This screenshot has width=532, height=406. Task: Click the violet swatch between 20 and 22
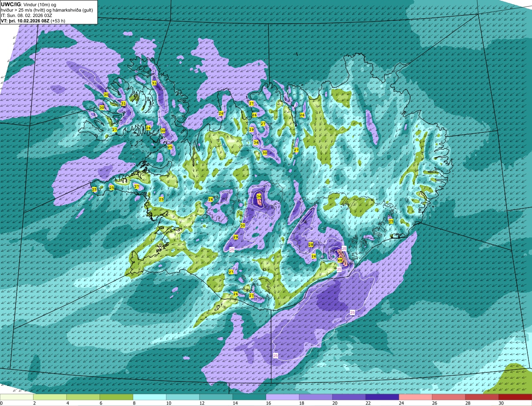(349, 397)
